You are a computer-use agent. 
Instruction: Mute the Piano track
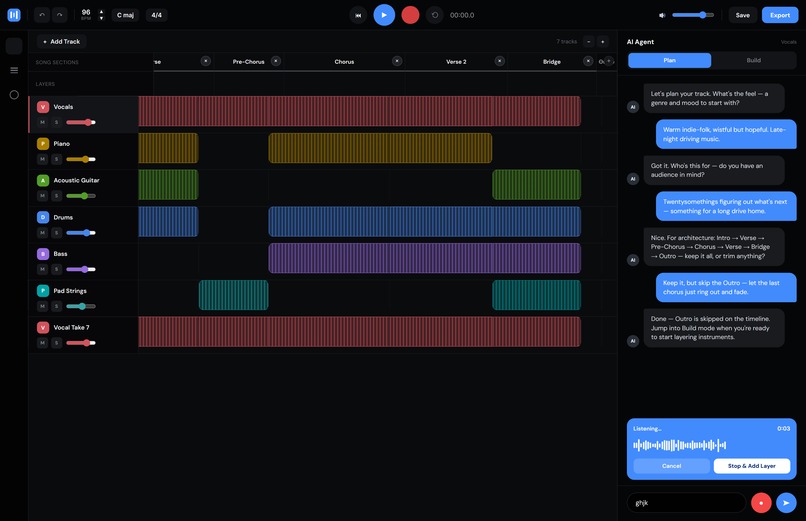pyautogui.click(x=43, y=159)
